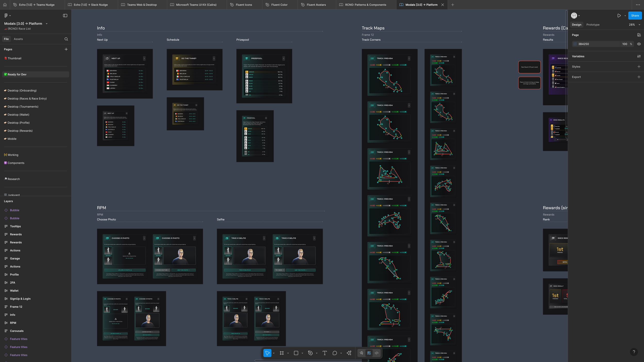Screen dimensions: 644x362
Task: Open the zoom level 28% dropdown
Action: click(x=634, y=25)
